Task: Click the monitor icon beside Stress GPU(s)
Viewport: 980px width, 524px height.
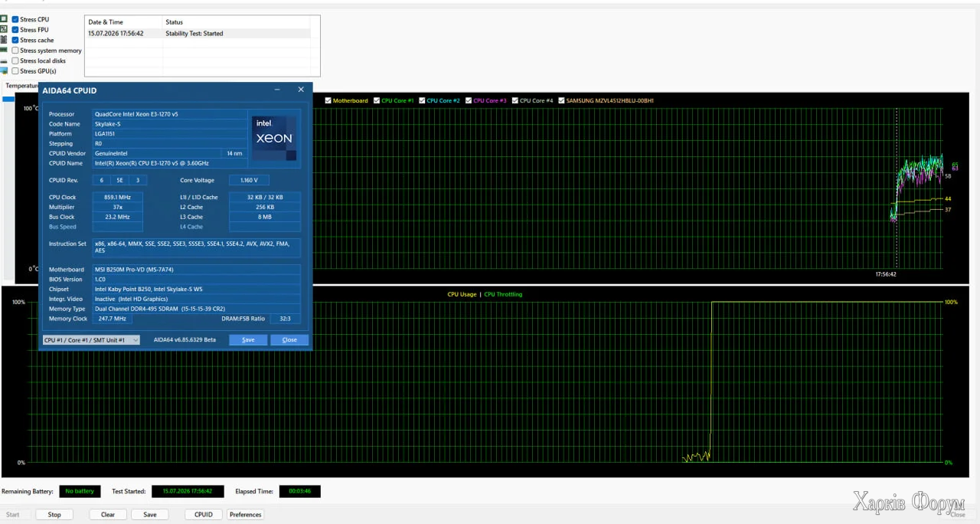Action: (4, 70)
